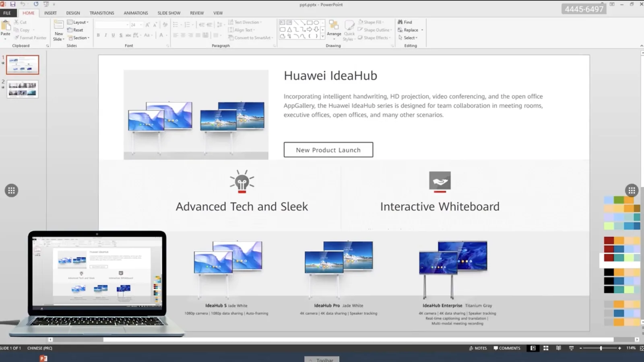Fit slide to current window icon
The width and height of the screenshot is (644, 362).
(642, 348)
